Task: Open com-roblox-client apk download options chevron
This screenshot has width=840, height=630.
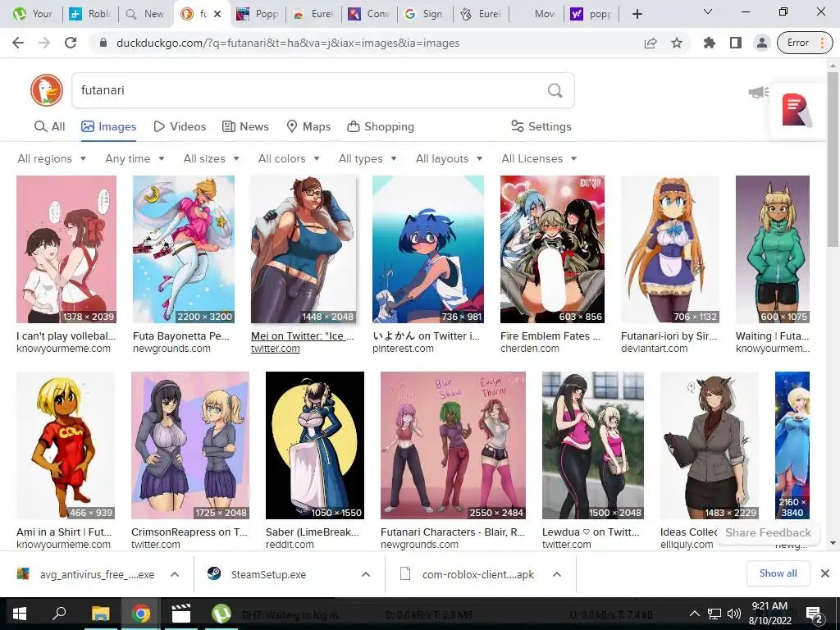Action: click(x=557, y=574)
